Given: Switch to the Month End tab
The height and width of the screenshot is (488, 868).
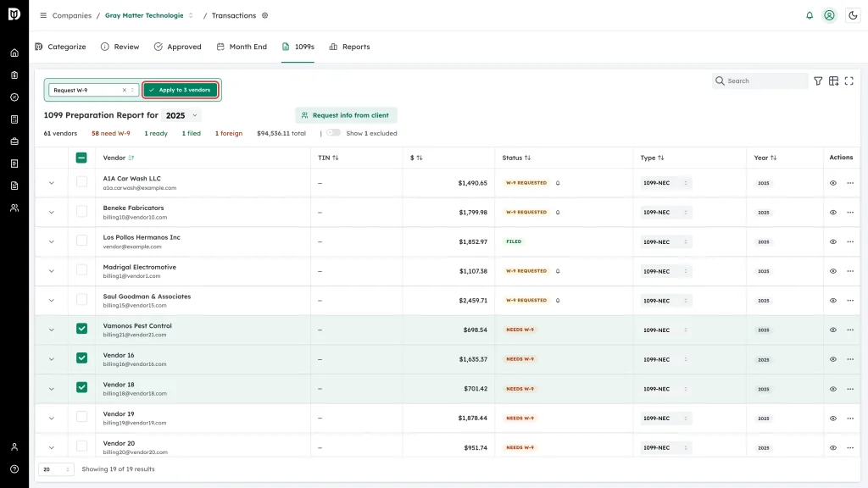Looking at the screenshot, I should (x=242, y=47).
